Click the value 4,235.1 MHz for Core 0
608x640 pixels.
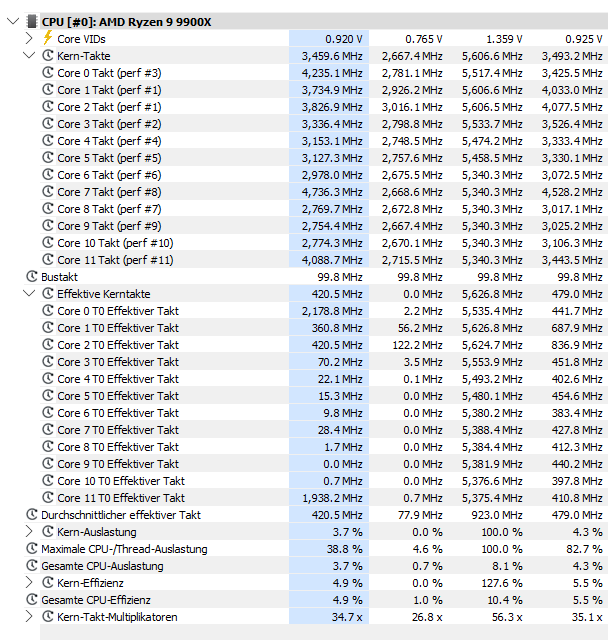click(x=332, y=73)
